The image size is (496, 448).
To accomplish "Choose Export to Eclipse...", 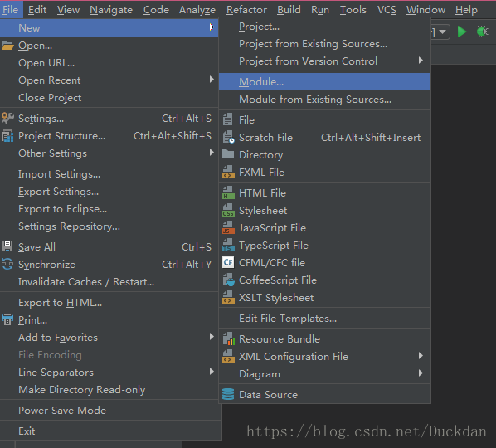I will click(x=109, y=209).
